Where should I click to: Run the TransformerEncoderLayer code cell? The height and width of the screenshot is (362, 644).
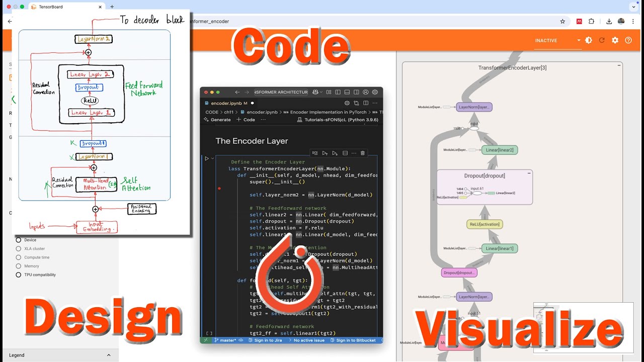coord(206,158)
